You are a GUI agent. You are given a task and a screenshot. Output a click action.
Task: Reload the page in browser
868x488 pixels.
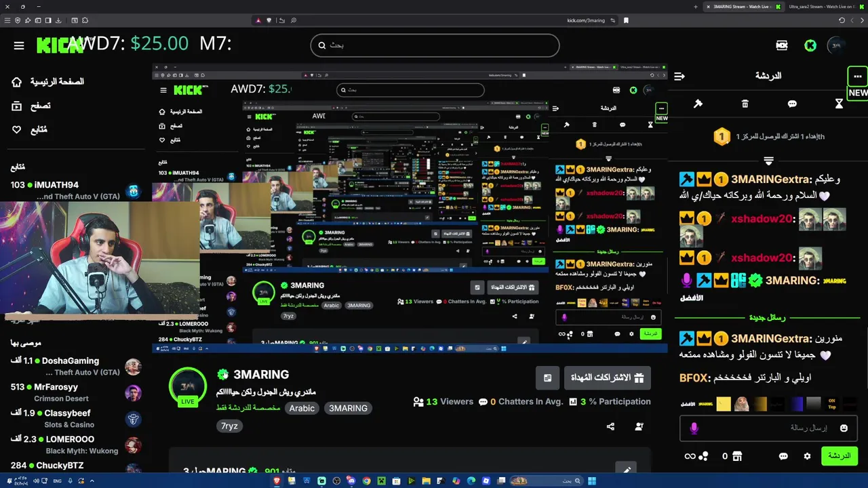[842, 20]
